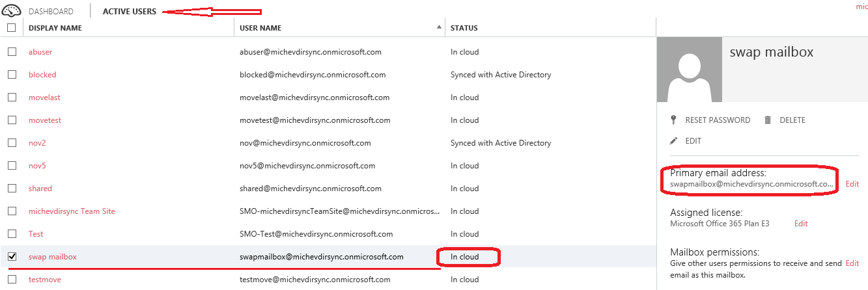This screenshot has height=290, width=868.
Task: Sort by User Name column arrow
Action: [439, 28]
